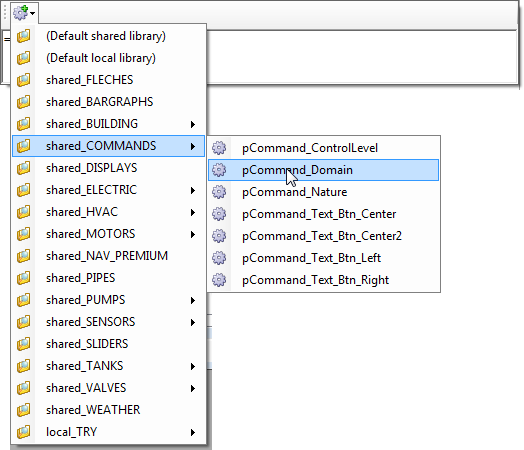The image size is (524, 450).
Task: Open the shared_DISPLAYS library
Action: click(x=108, y=168)
